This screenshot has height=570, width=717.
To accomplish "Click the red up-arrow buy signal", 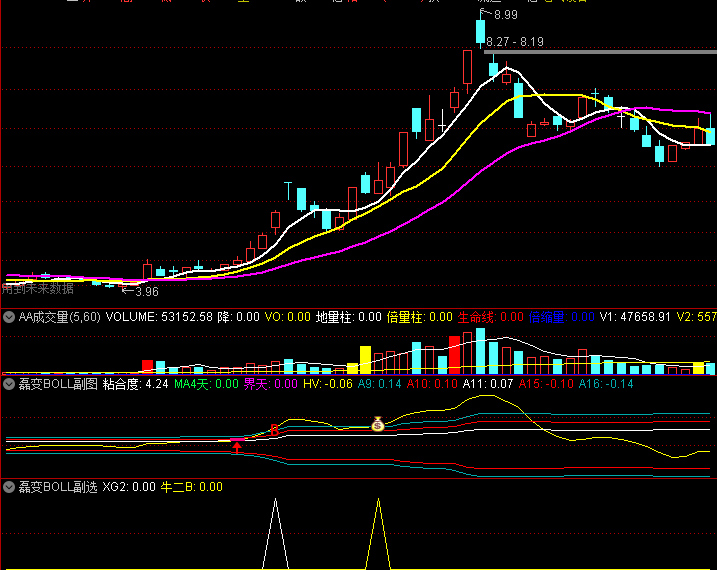I will (236, 447).
